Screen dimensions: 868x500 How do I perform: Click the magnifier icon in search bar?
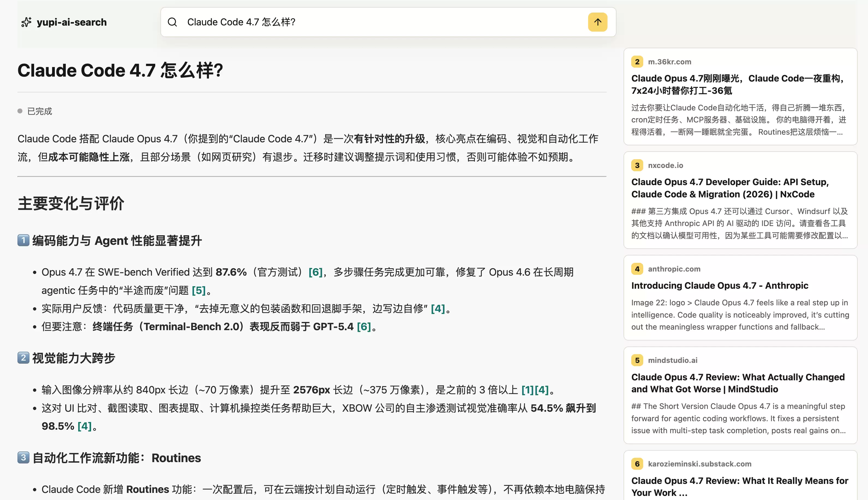pos(172,22)
